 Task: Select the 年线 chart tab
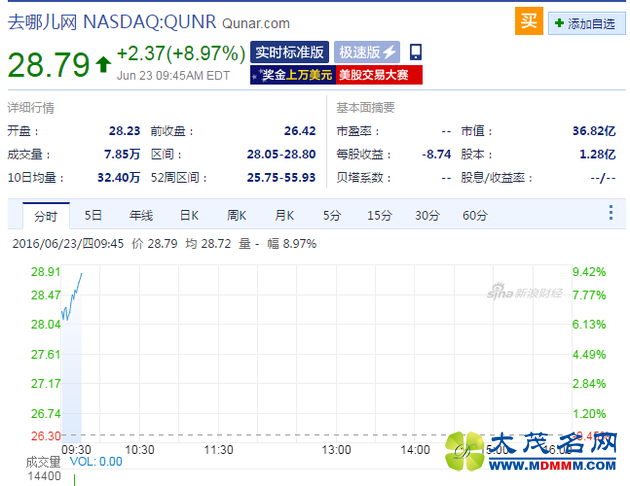click(x=141, y=216)
